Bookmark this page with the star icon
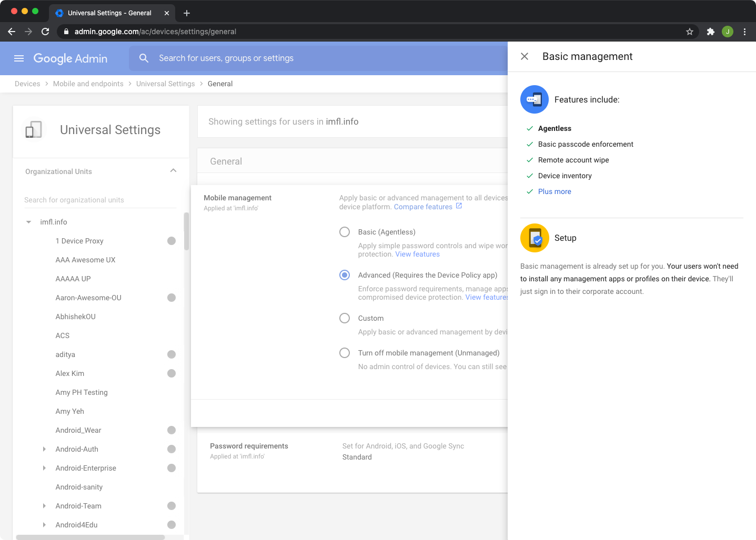Image resolution: width=756 pixels, height=540 pixels. point(690,32)
